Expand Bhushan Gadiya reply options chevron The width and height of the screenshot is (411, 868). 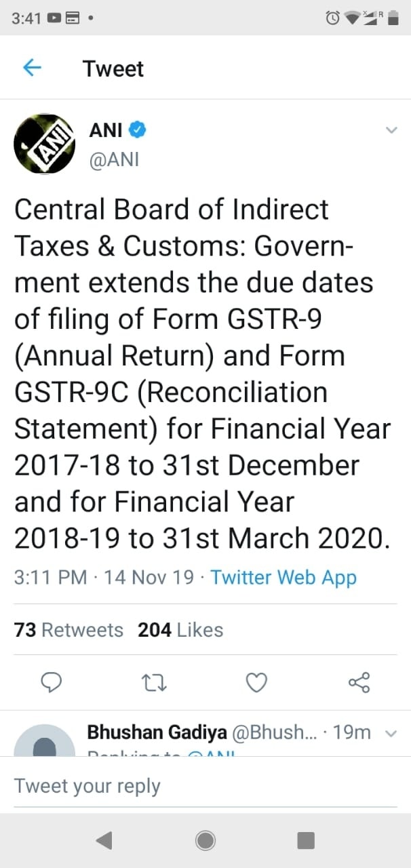click(390, 733)
